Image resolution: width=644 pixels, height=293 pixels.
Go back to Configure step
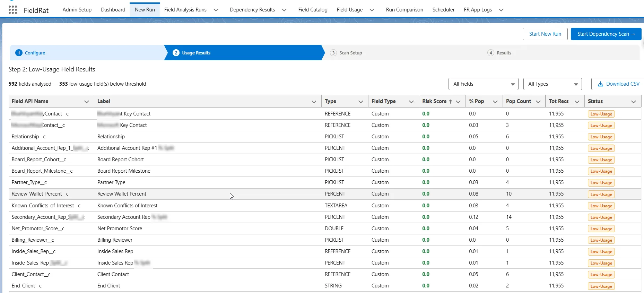point(35,53)
